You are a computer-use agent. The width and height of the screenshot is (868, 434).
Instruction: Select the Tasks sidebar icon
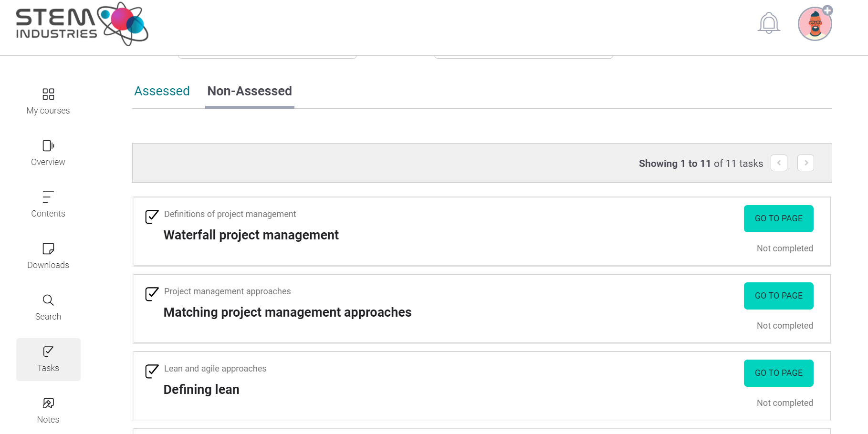click(x=48, y=352)
